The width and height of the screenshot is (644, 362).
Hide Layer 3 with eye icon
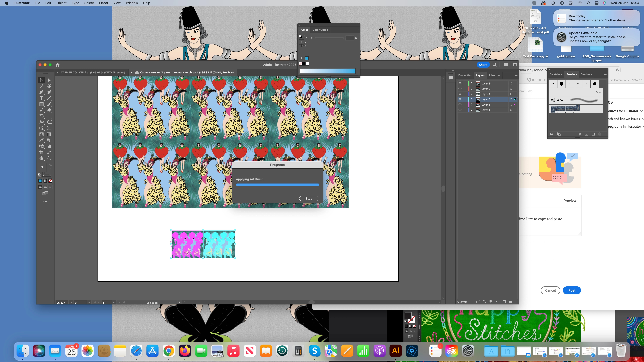coord(460,83)
